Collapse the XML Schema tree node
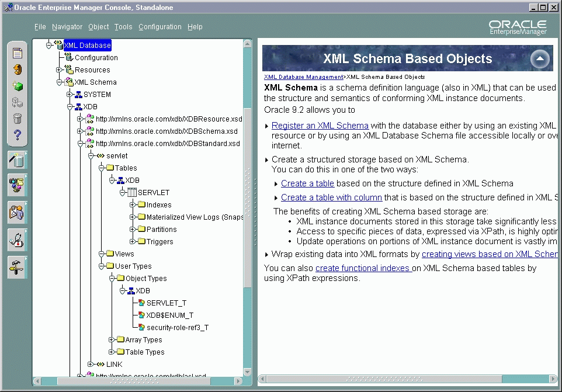 tap(60, 82)
